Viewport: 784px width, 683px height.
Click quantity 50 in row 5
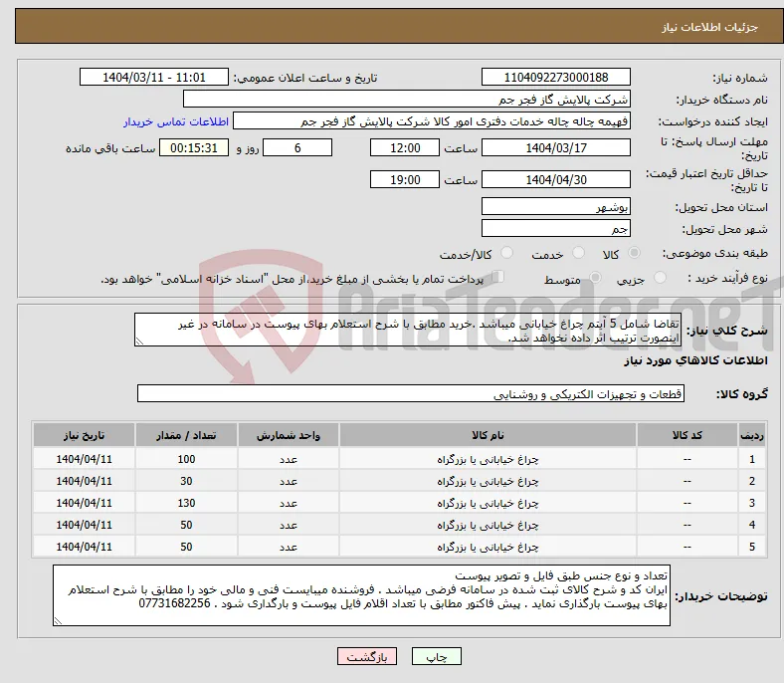[186, 547]
